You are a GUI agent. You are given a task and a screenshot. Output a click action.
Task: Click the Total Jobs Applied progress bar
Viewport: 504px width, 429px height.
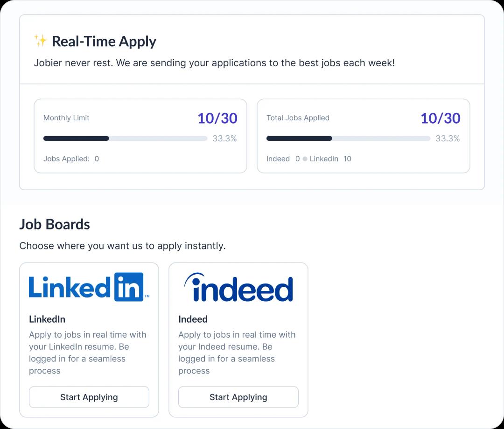pyautogui.click(x=348, y=138)
